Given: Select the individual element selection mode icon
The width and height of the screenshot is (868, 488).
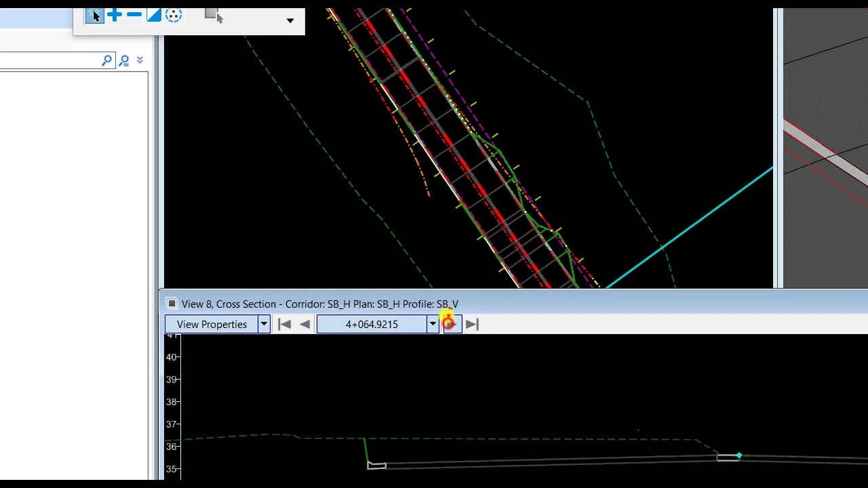Looking at the screenshot, I should point(94,16).
